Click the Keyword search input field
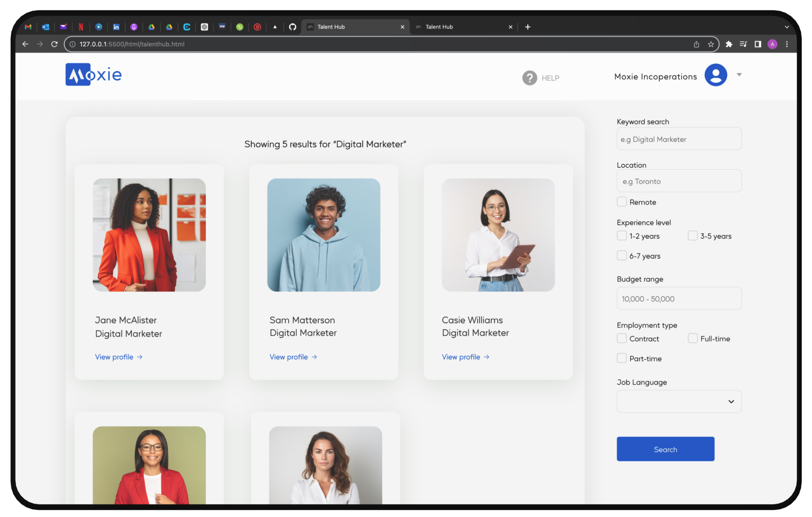Viewport: 812px width, 517px height. click(679, 139)
